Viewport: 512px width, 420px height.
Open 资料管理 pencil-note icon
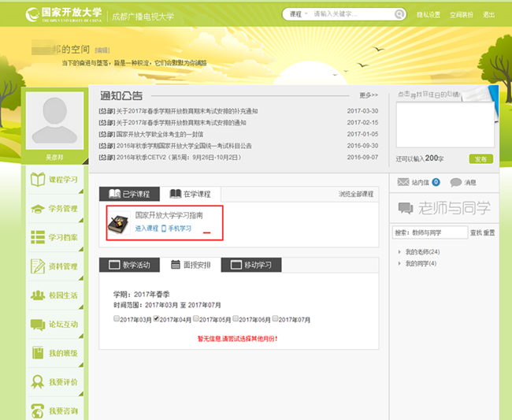[38, 266]
